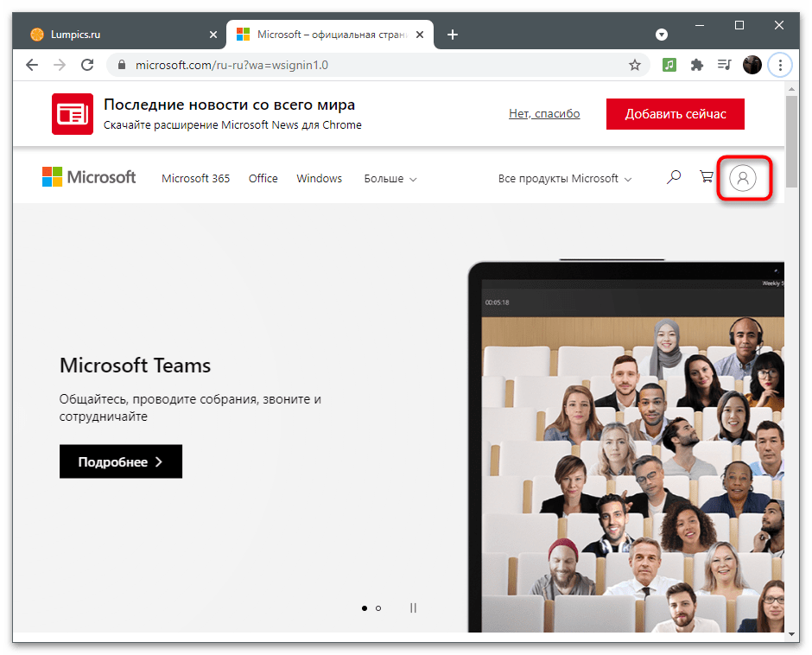The image size is (812, 655).
Task: Open the Chrome profile avatar
Action: [752, 65]
